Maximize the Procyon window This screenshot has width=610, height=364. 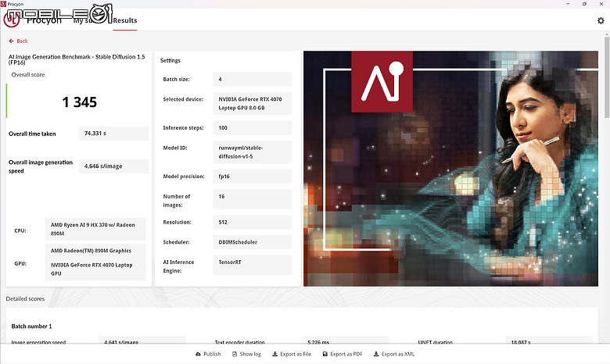click(584, 4)
